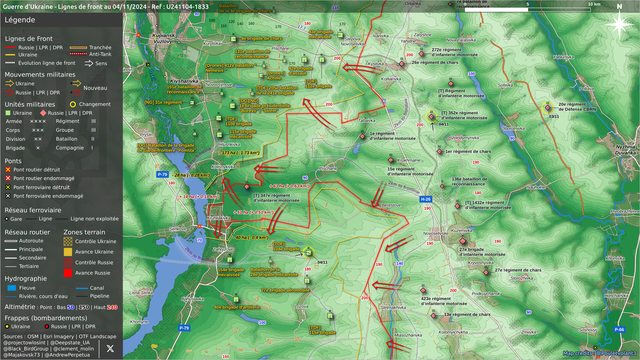640x360 pixels.
Task: Click the Contrôle Ukraine hatched swatch
Action: [x=68, y=241]
